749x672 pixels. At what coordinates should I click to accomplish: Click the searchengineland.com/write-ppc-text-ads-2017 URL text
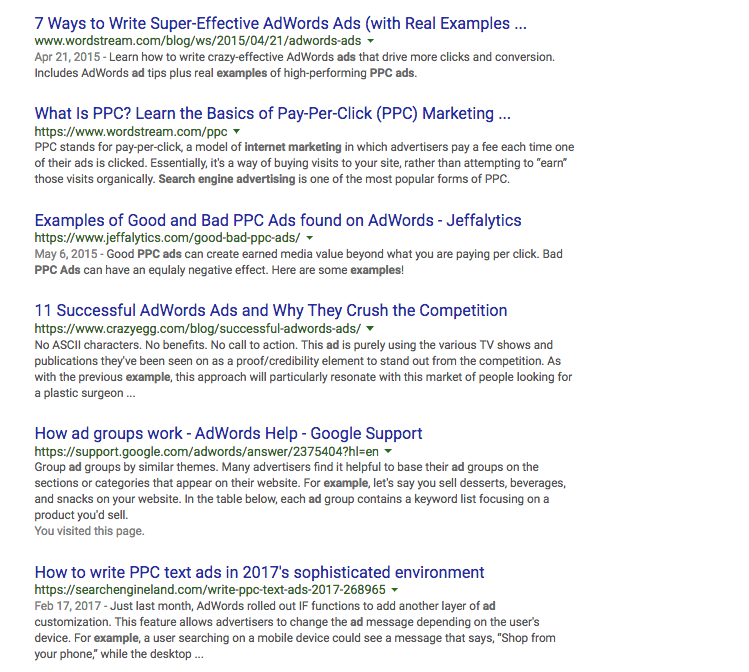(x=210, y=590)
